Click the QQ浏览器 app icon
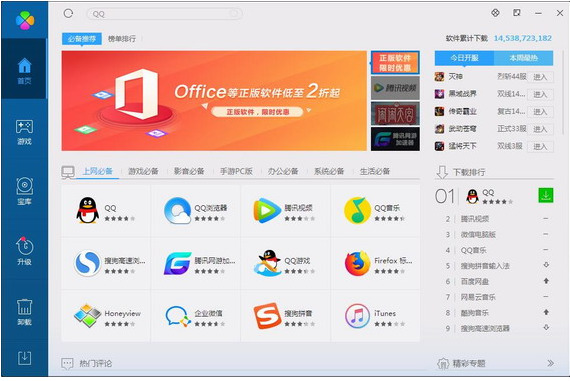570x381 pixels. 177,210
